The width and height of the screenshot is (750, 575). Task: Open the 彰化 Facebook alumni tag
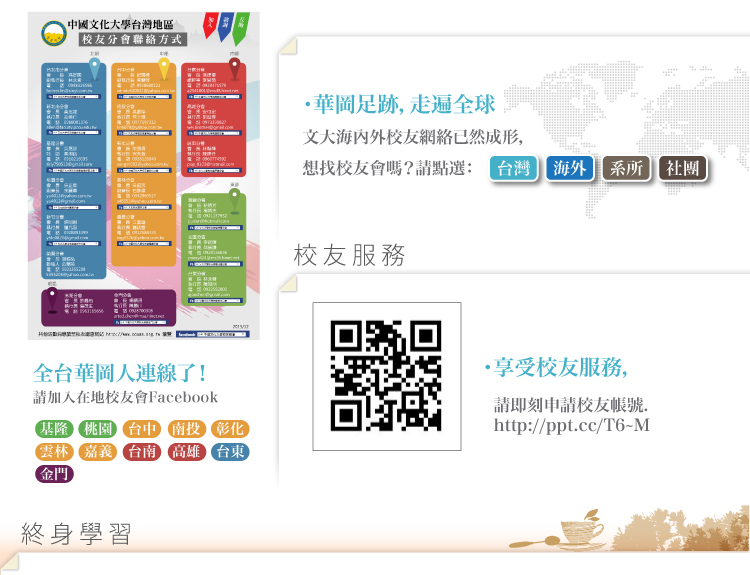(230, 429)
